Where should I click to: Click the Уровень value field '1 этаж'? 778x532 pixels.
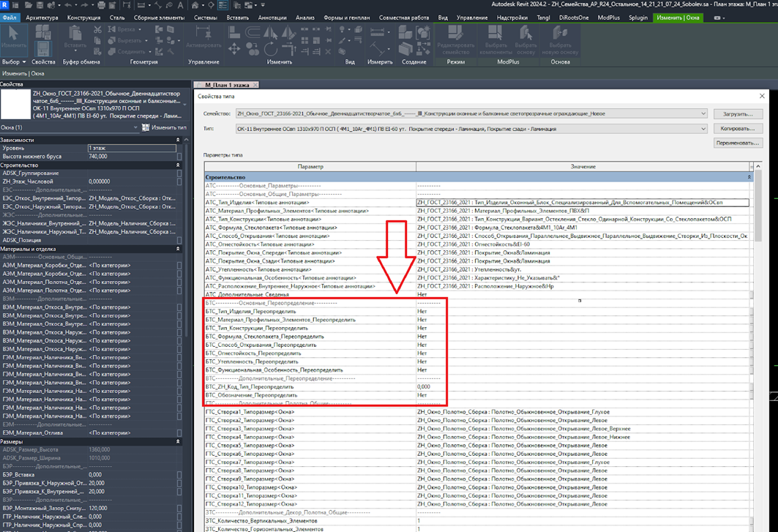[132, 149]
